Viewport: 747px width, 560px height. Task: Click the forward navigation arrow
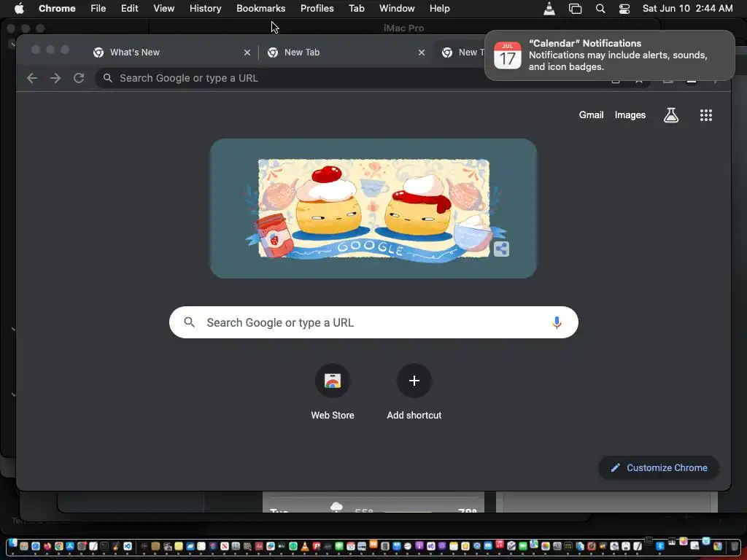pos(55,78)
